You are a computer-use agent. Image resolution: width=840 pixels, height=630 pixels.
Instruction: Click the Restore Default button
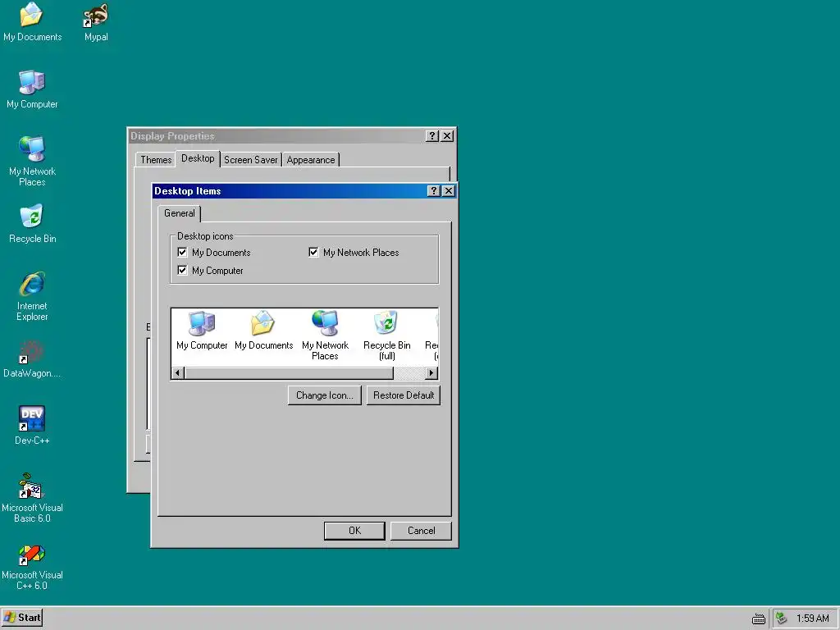pyautogui.click(x=404, y=395)
